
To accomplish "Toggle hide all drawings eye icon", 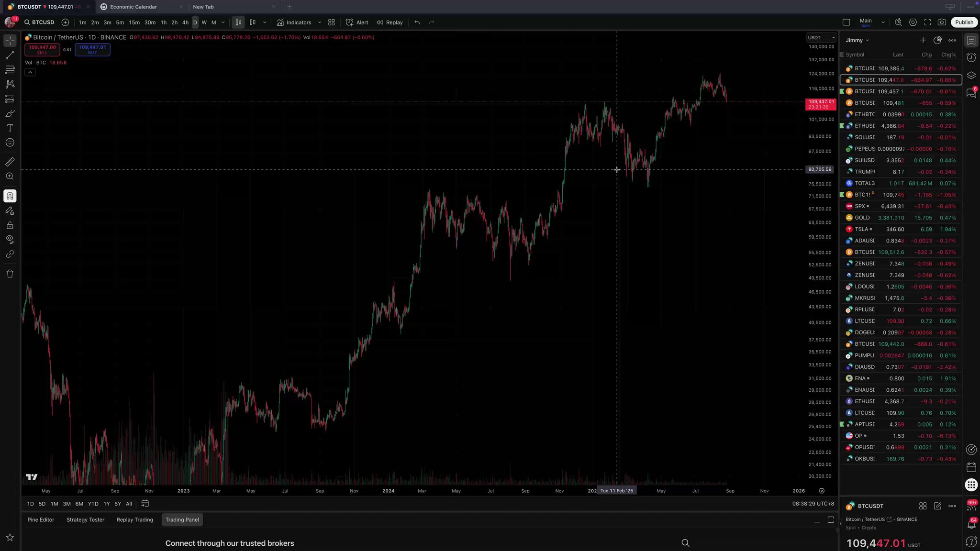I will point(10,239).
